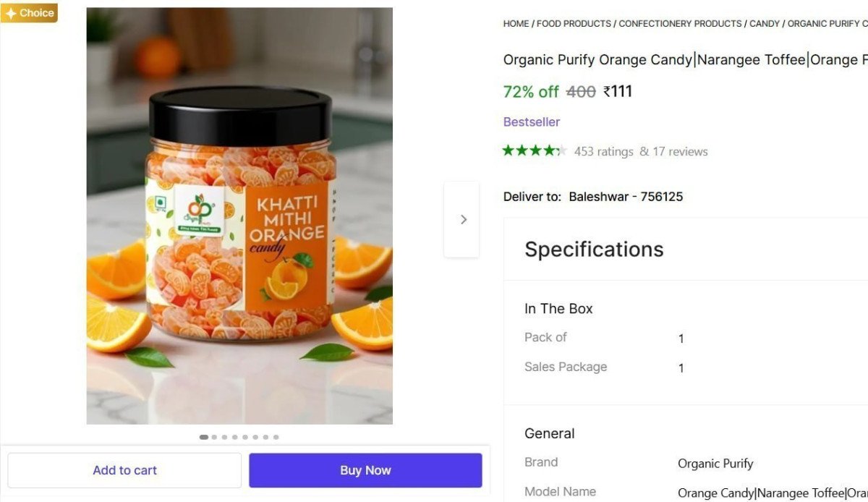The image size is (868, 502).
Task: Open the ORGANIC PURIFY breadcrumb link
Action: click(x=827, y=23)
